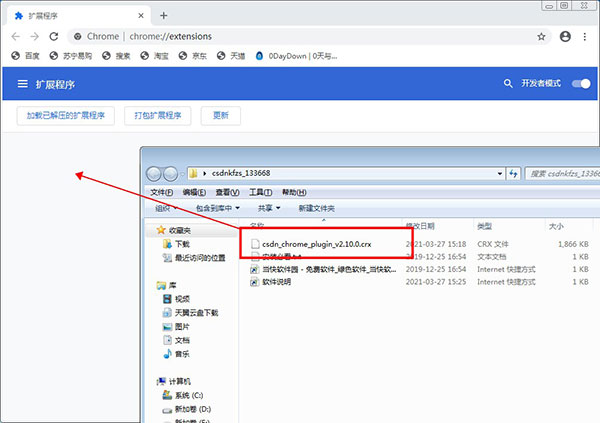Select drive 新加卷 (D:)
This screenshot has width=600, height=423.
click(x=187, y=409)
